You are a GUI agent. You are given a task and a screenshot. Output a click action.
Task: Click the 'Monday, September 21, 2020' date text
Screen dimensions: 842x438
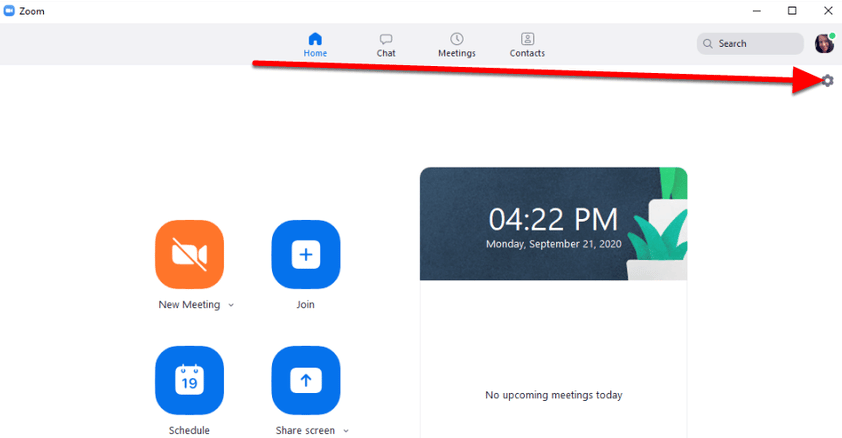tap(554, 244)
